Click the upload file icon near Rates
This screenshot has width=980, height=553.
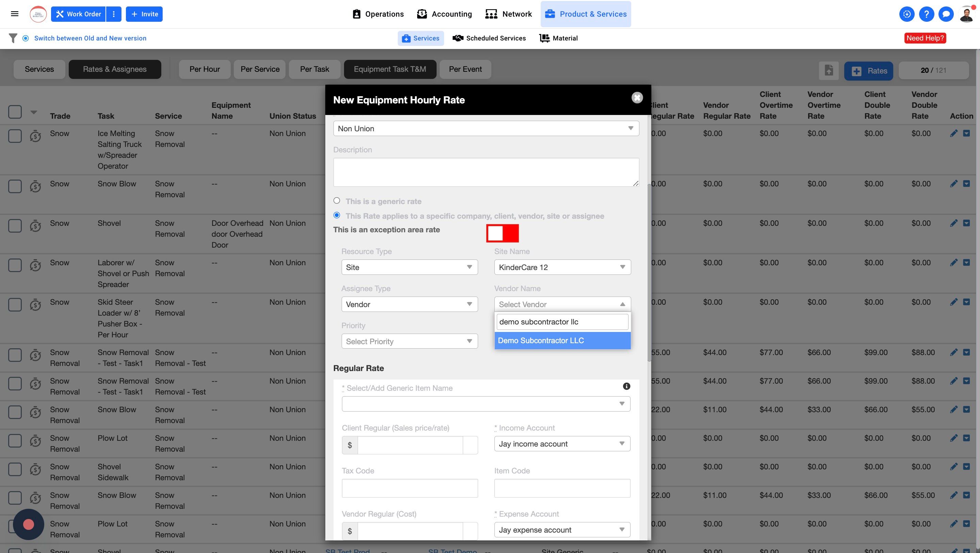coord(829,70)
